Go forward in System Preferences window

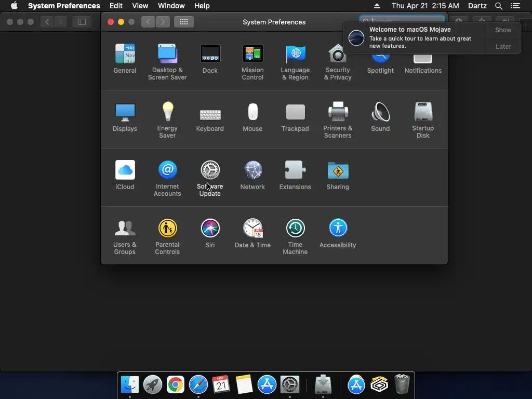pyautogui.click(x=163, y=22)
